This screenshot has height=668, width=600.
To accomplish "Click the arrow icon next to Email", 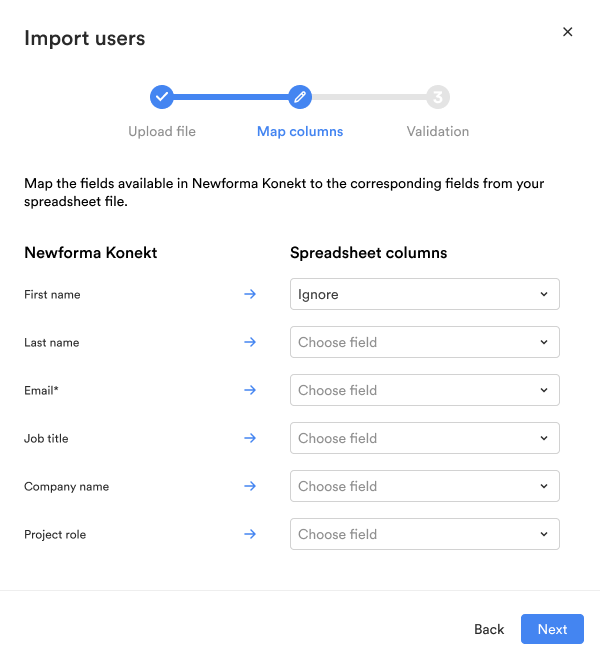I will (250, 390).
